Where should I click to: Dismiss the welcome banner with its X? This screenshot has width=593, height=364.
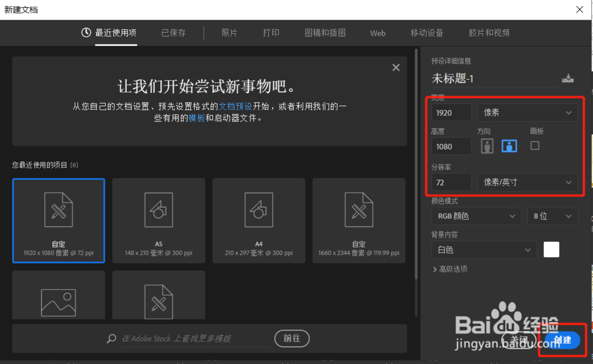[x=396, y=68]
